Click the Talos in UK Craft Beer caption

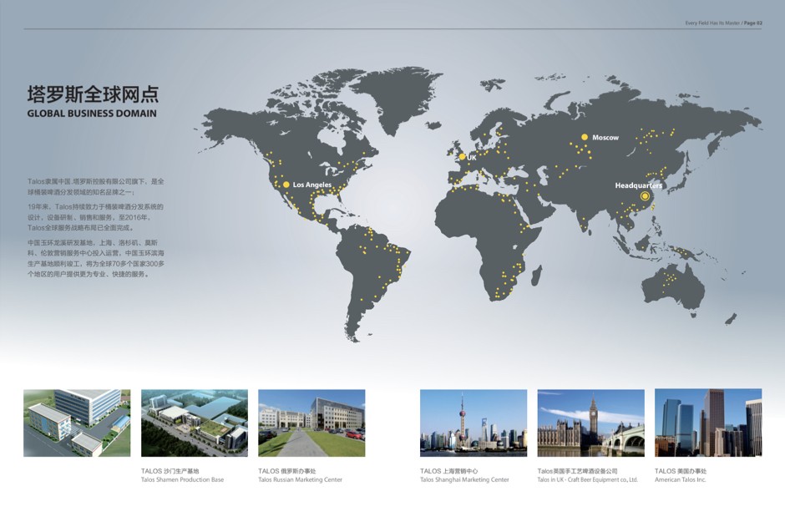[x=587, y=479]
